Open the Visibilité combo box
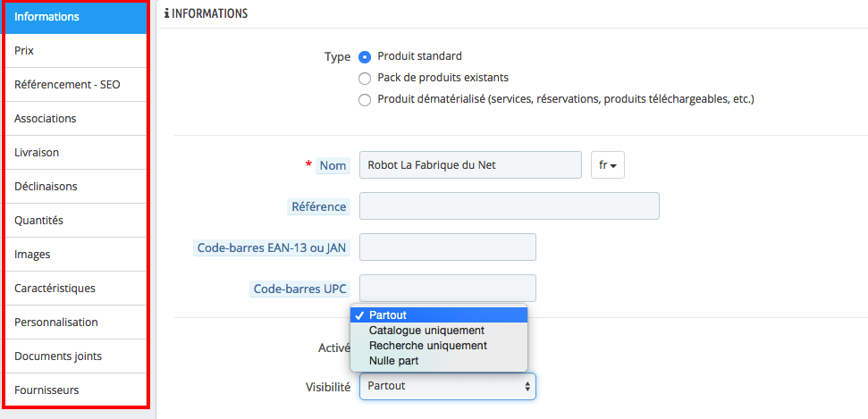 click(x=447, y=386)
